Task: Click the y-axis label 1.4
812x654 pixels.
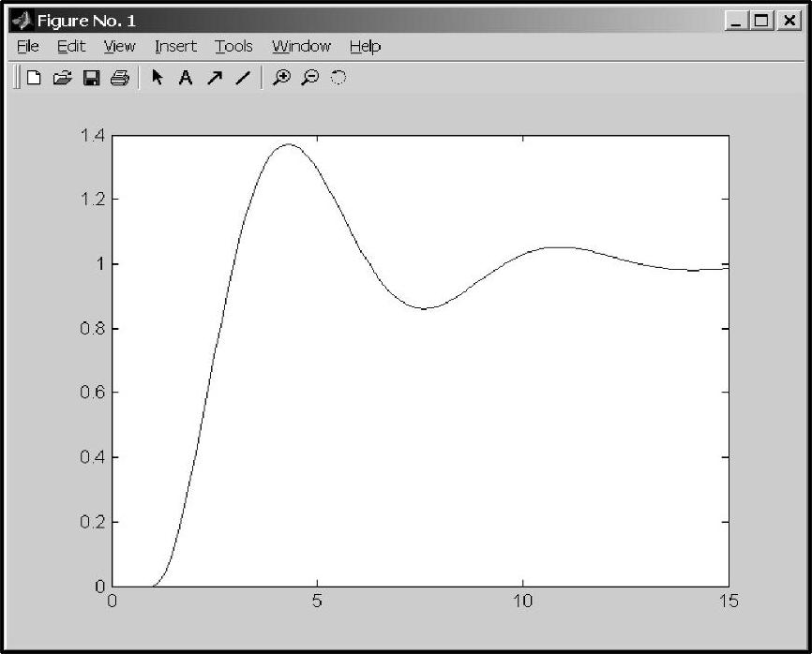Action: (92, 136)
